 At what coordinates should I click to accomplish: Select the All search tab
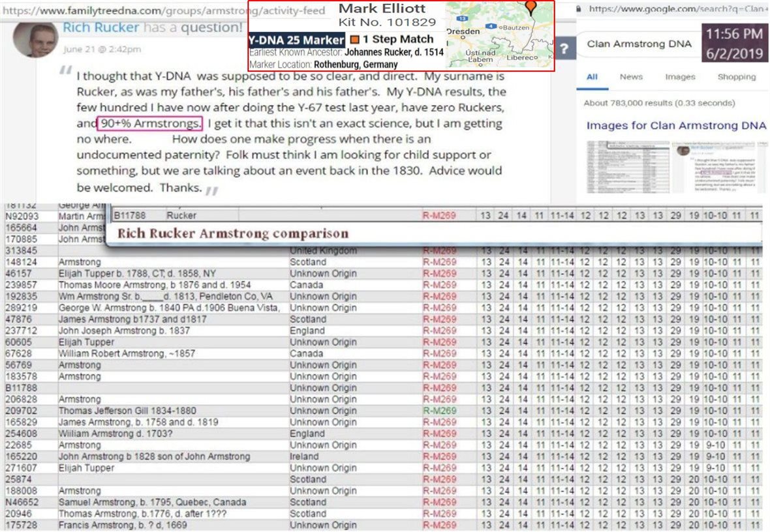click(593, 77)
